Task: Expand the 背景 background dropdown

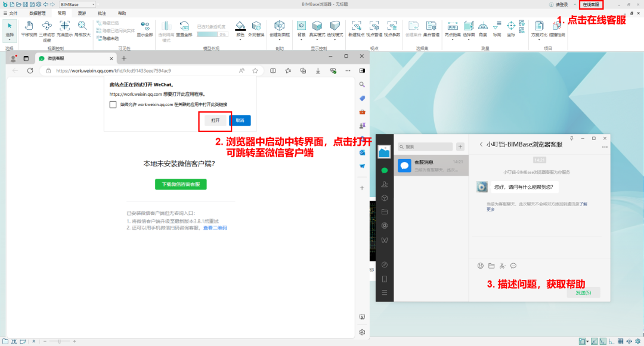Action: 301,40
